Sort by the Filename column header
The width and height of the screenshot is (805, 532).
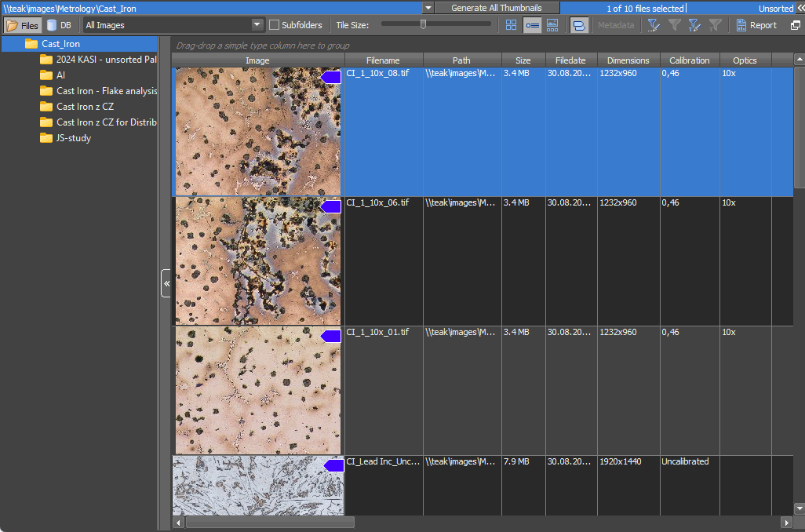[383, 60]
